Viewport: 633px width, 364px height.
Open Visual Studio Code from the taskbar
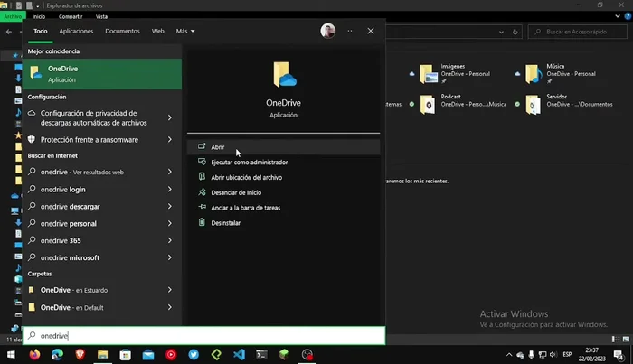(239, 354)
